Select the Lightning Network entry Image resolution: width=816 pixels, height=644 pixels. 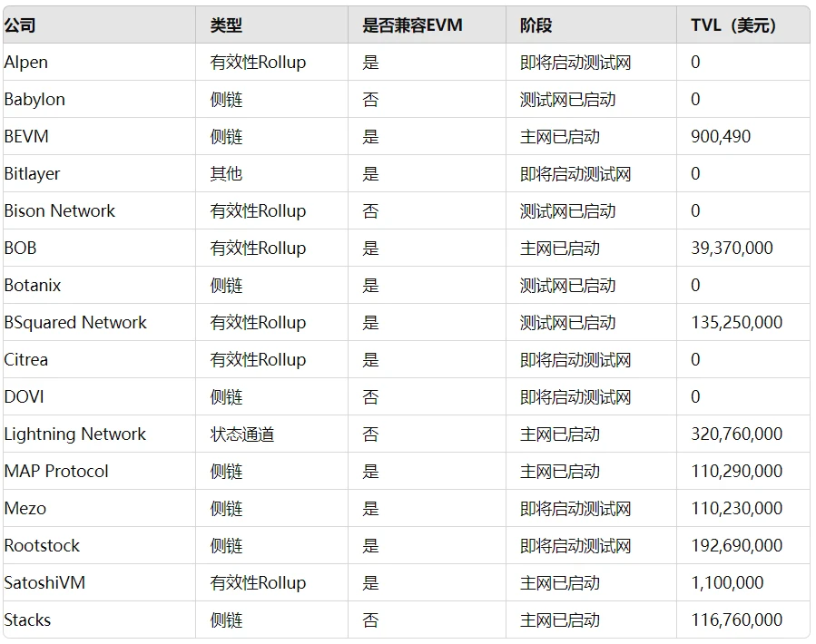[x=74, y=434]
